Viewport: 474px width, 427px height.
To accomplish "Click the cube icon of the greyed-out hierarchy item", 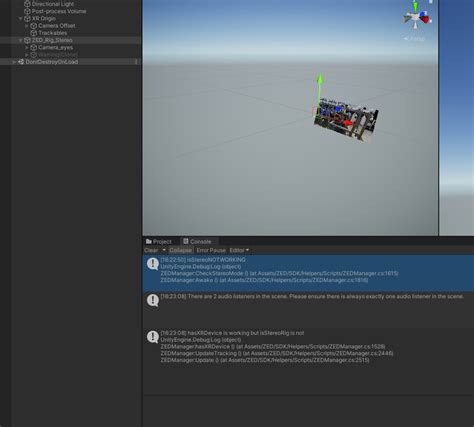I will tap(34, 55).
